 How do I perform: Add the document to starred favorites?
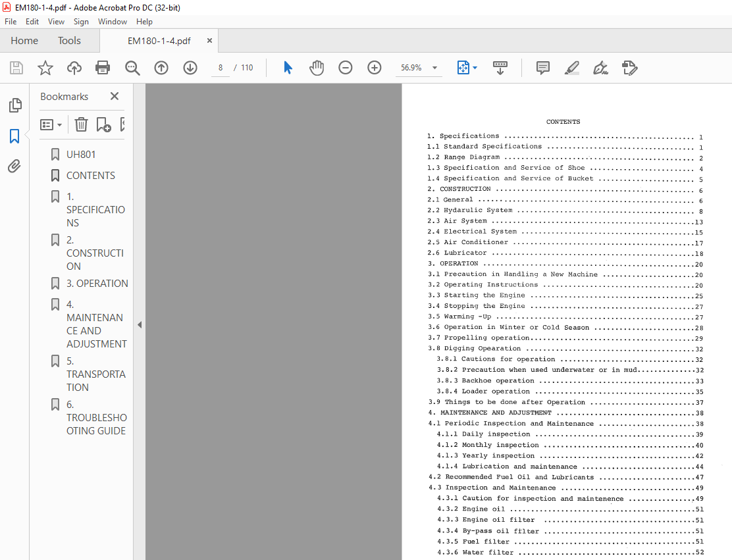click(x=45, y=68)
